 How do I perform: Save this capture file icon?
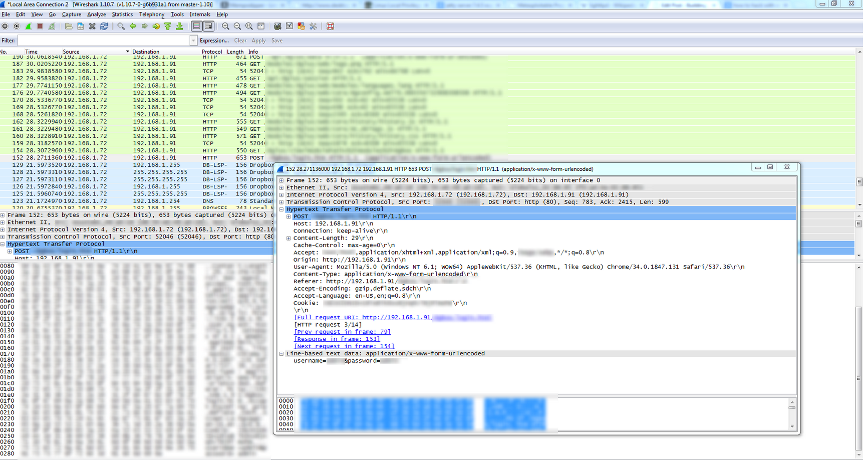coord(80,26)
